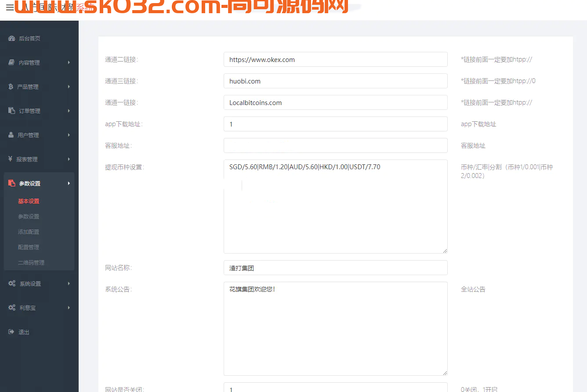This screenshot has height=392, width=587.
Task: Click the 0关闭, 1开启 hint text
Action: click(x=479, y=389)
